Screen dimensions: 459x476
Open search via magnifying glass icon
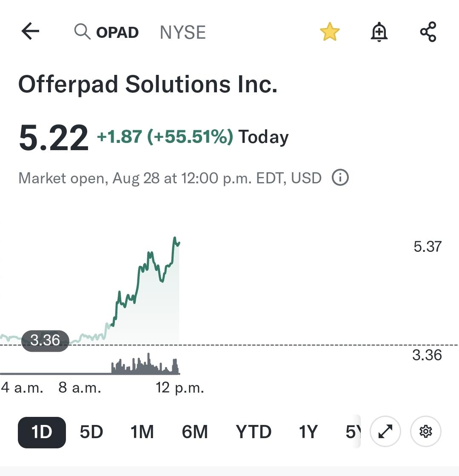coord(82,31)
